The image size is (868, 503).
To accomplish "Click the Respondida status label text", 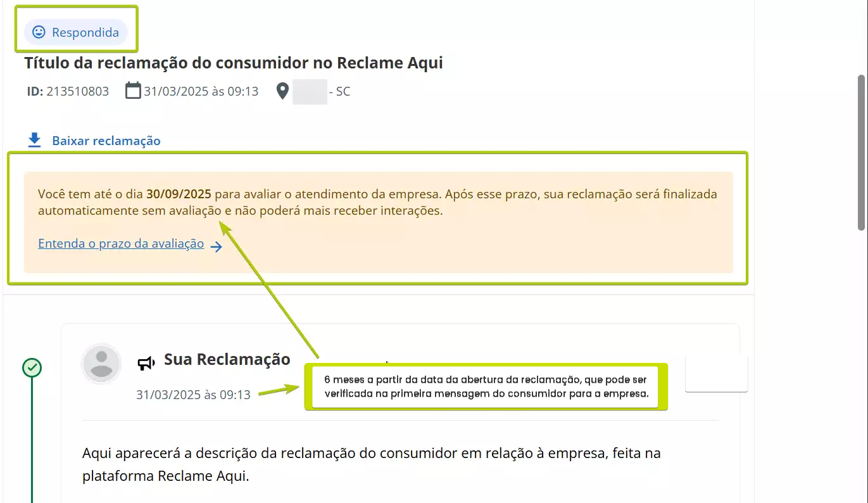I will pyautogui.click(x=85, y=32).
